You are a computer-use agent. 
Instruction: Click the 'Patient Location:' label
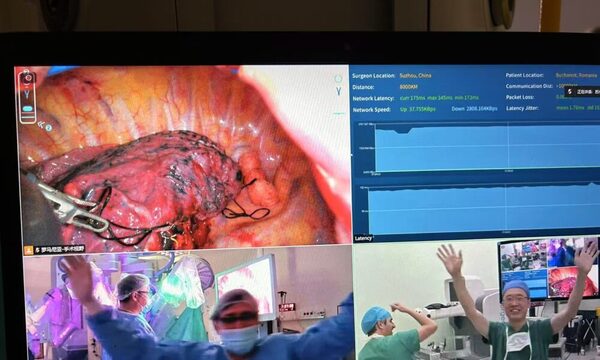coord(524,75)
